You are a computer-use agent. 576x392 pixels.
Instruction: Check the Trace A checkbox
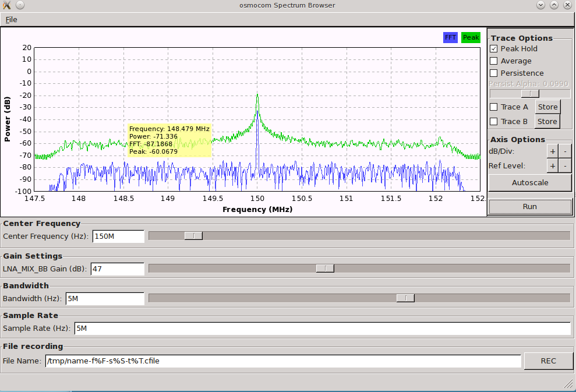pos(494,107)
